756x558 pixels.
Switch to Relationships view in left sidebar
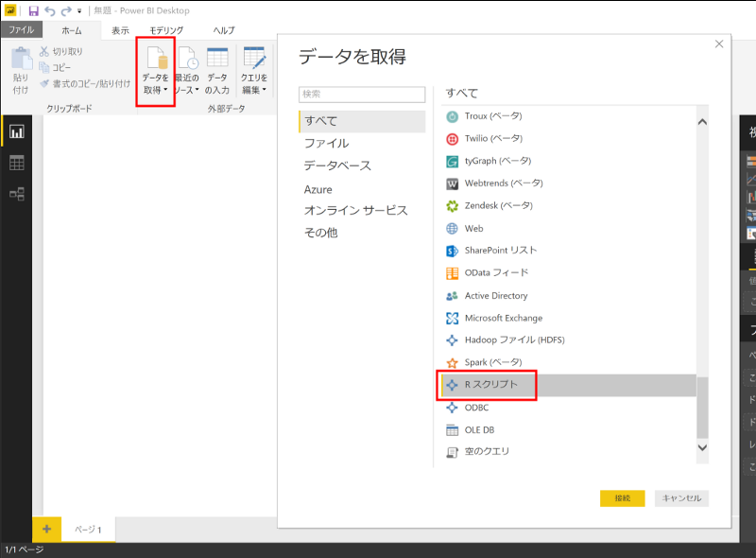17,194
